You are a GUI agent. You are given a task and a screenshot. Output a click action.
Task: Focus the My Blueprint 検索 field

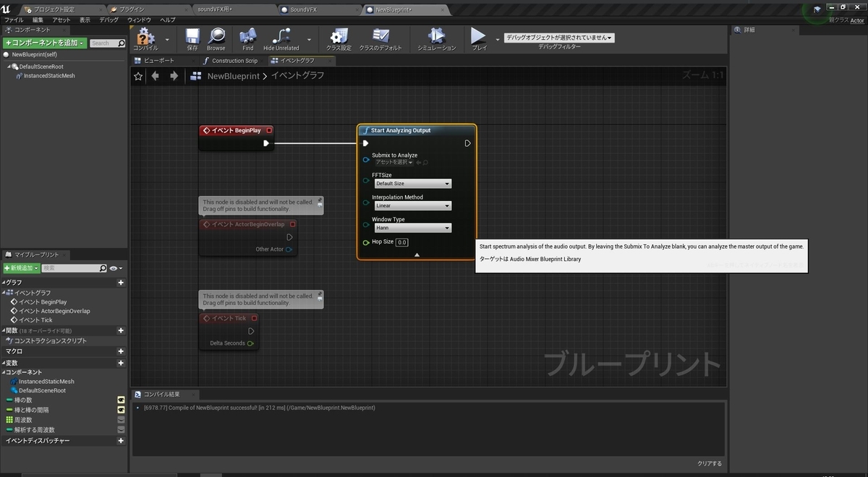75,268
